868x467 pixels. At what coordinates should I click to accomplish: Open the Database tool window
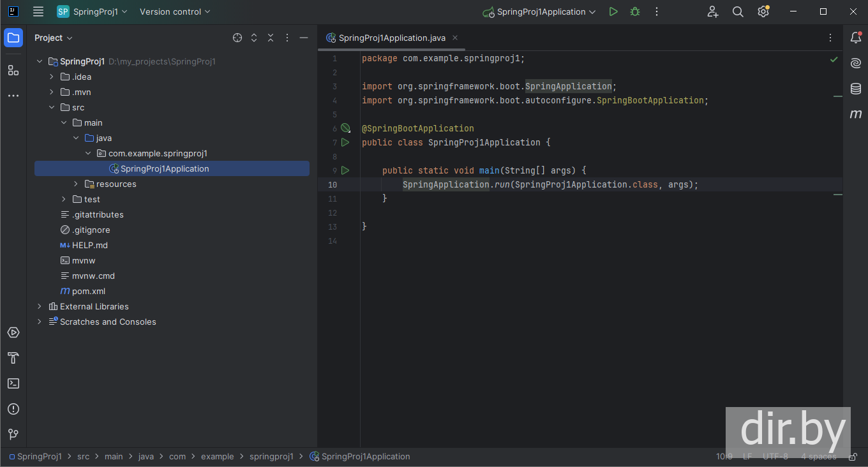[856, 89]
